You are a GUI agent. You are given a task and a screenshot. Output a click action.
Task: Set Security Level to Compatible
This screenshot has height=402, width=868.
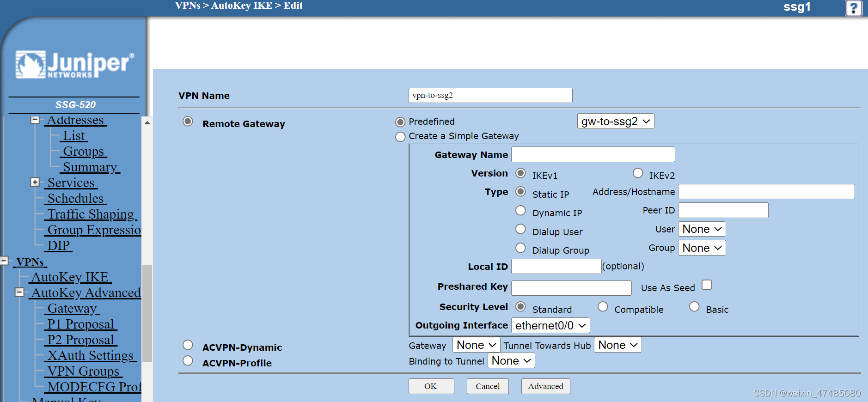click(x=603, y=307)
